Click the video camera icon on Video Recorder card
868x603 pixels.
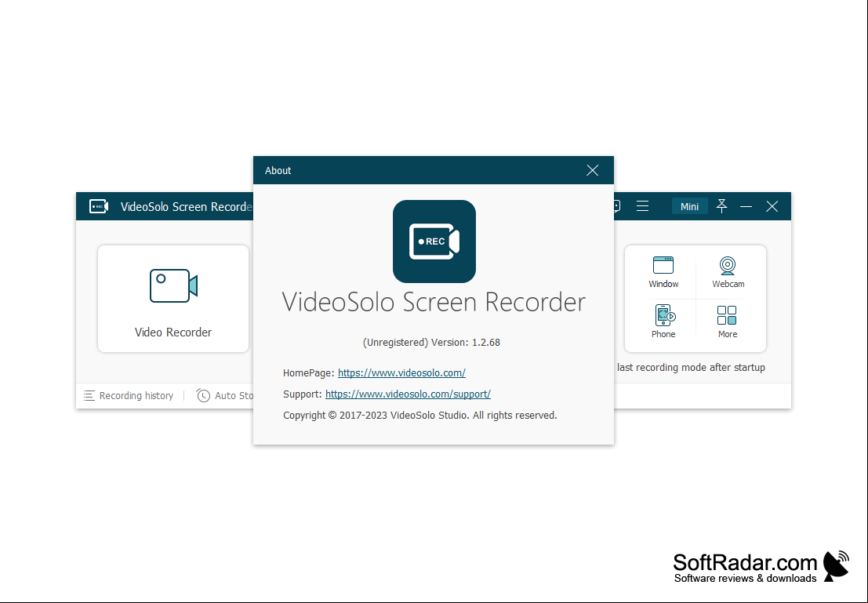point(173,285)
